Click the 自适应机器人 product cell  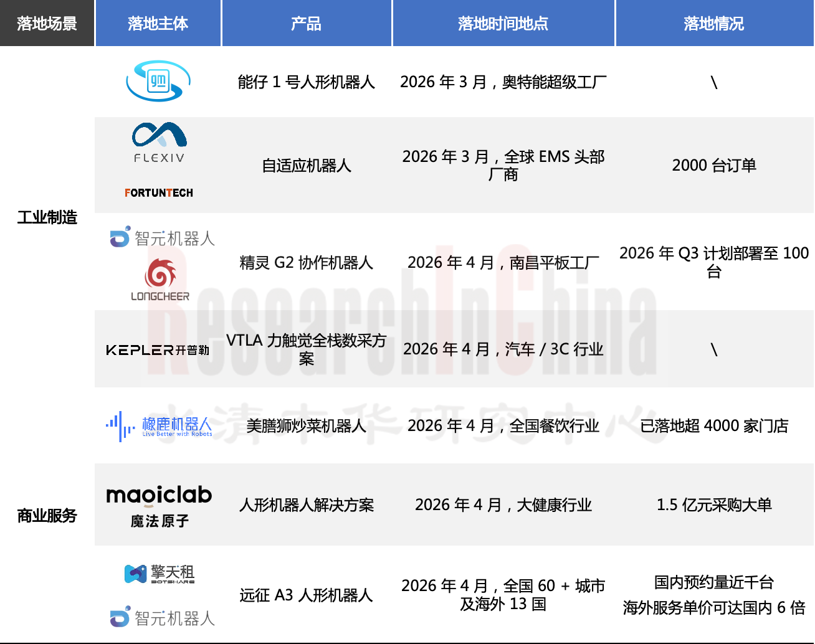click(307, 166)
